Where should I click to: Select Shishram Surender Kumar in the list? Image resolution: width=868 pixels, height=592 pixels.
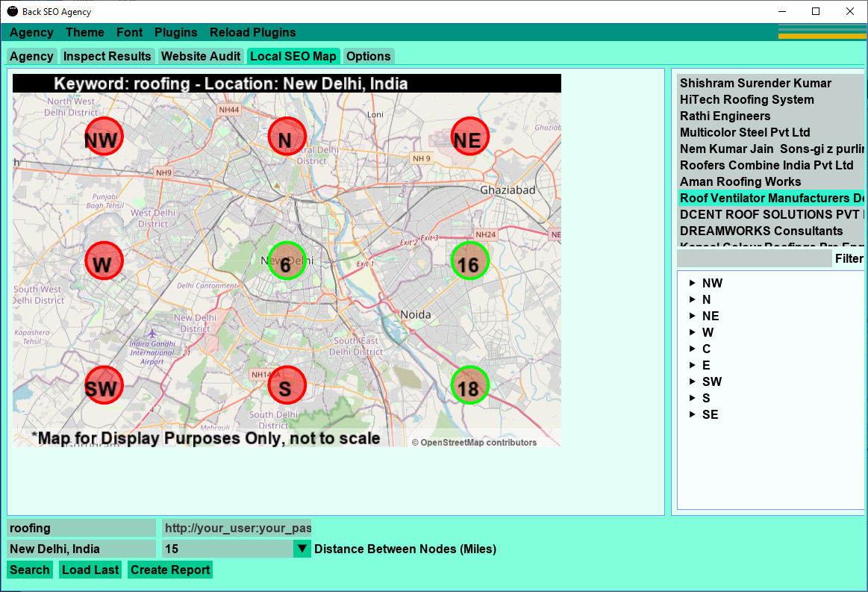[x=770, y=83]
